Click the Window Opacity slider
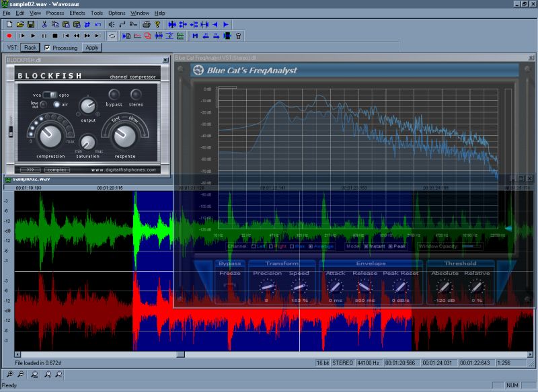This screenshot has height=392, width=538. (x=471, y=246)
